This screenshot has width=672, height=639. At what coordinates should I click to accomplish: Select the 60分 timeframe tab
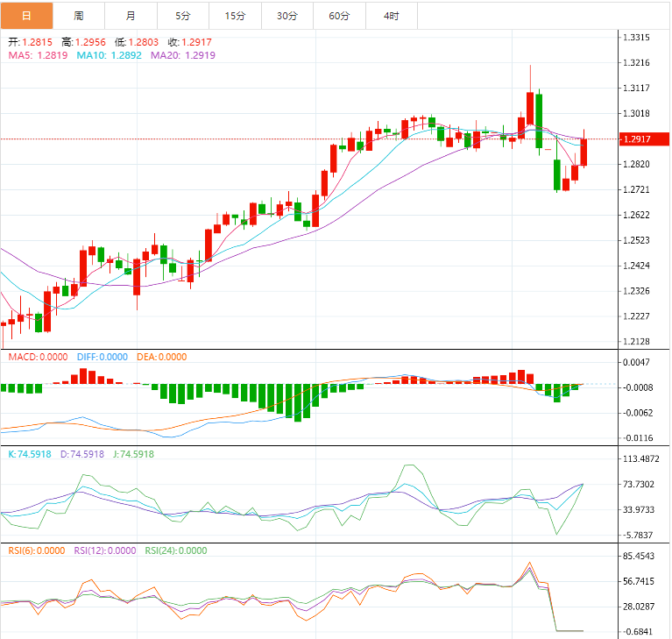click(x=339, y=16)
